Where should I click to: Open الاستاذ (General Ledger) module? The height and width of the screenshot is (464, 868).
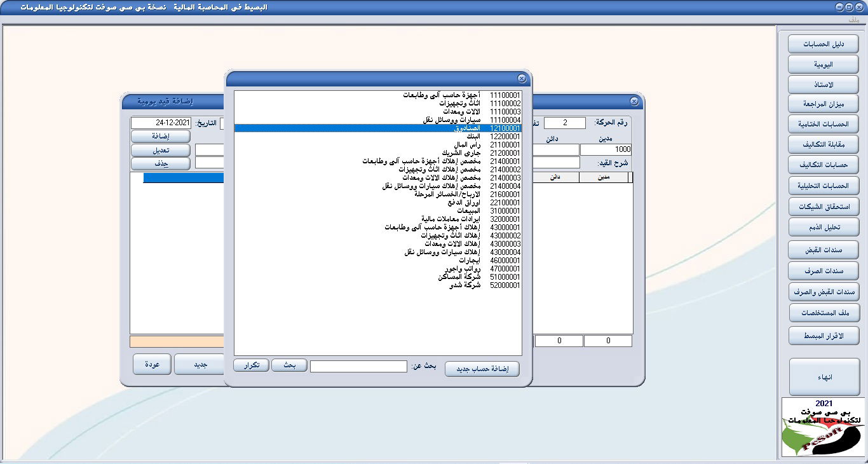[823, 84]
